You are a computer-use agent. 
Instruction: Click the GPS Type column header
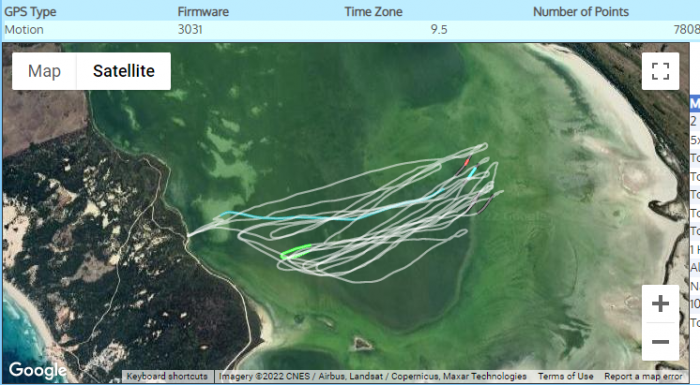click(x=30, y=12)
